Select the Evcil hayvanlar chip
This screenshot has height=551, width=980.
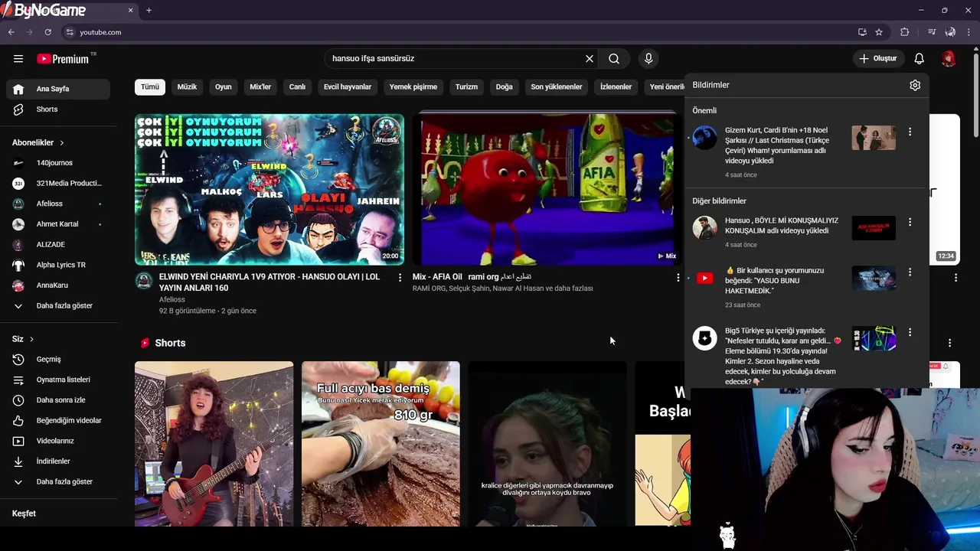tap(348, 87)
